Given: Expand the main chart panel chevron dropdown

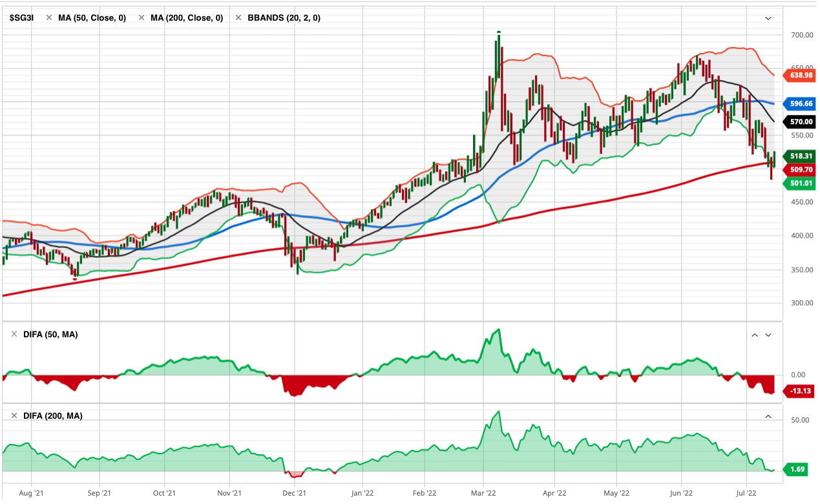Looking at the screenshot, I should pos(768,18).
